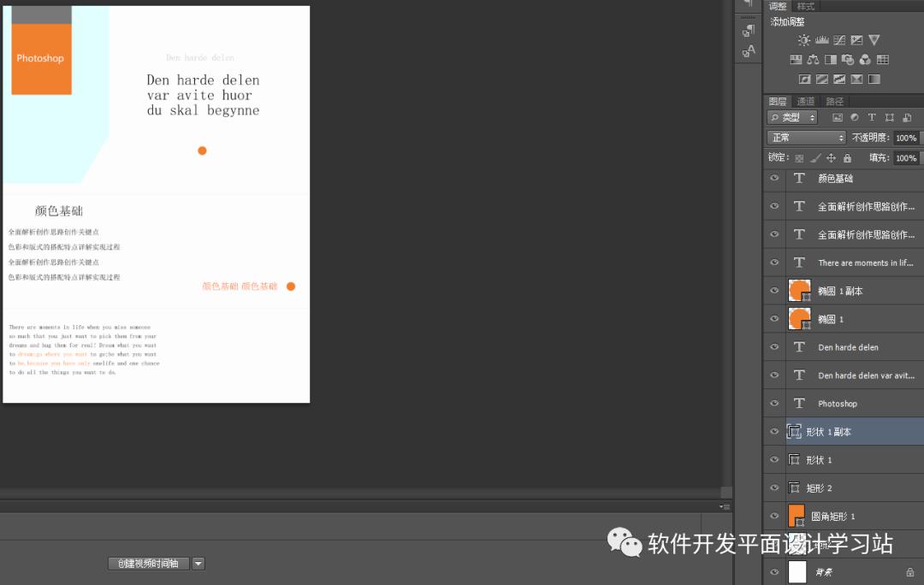Click the filter by type text icon
The height and width of the screenshot is (585, 924).
click(x=872, y=117)
